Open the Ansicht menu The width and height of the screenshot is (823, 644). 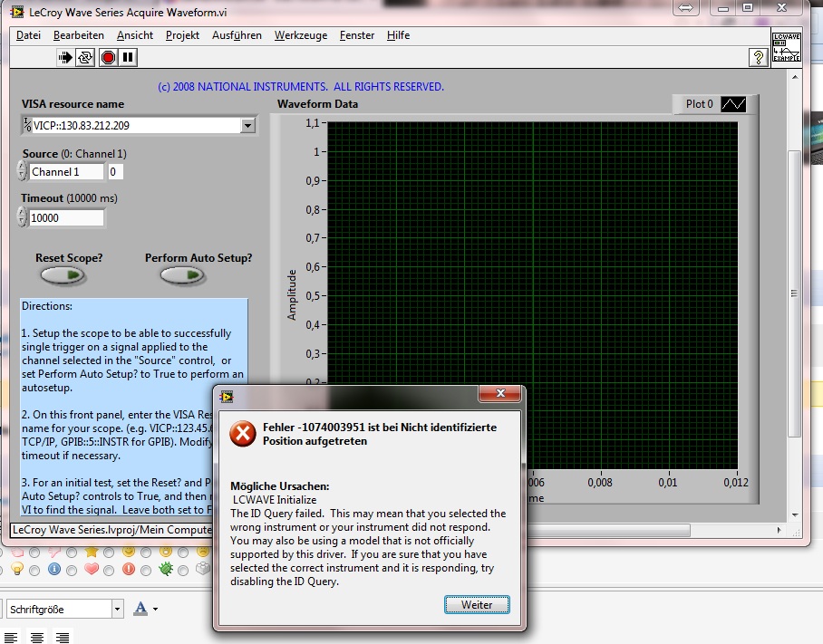coord(135,35)
